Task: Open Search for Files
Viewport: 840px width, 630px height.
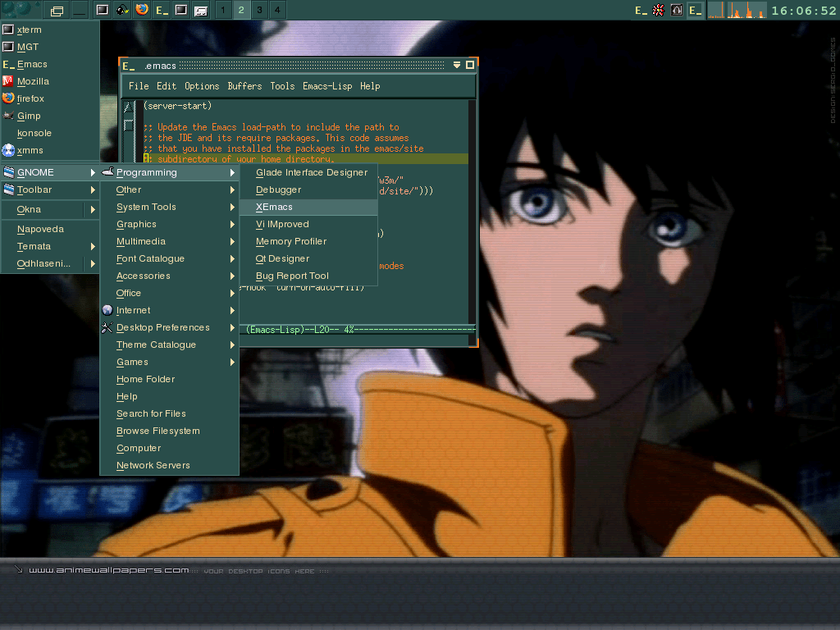Action: pyautogui.click(x=169, y=413)
